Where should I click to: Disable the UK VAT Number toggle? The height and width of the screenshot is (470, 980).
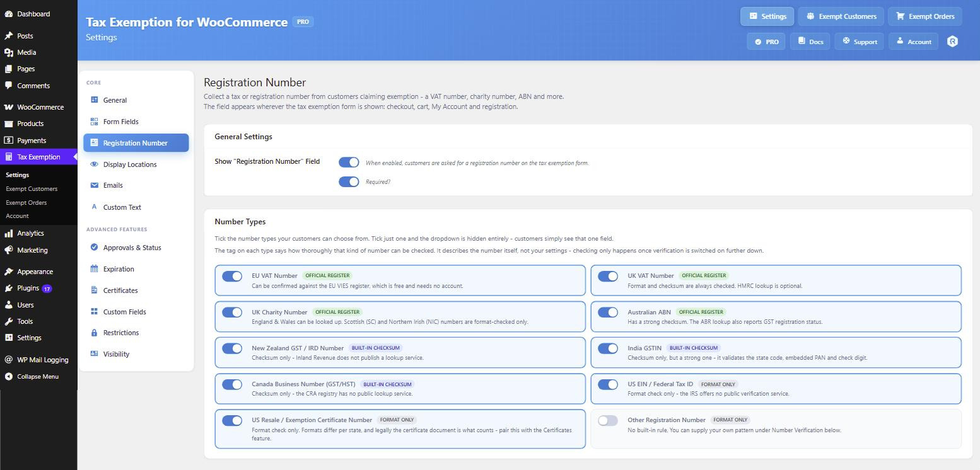click(x=608, y=276)
